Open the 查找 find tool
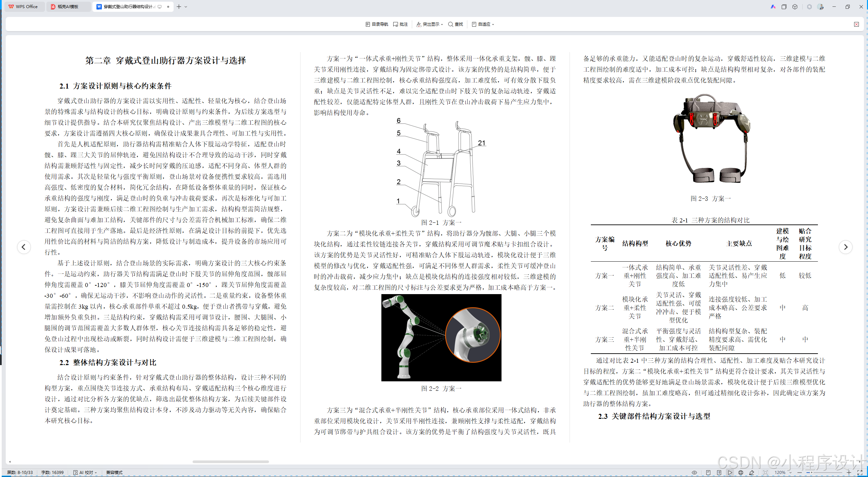Screen dimensions: 868x477 coord(455,24)
